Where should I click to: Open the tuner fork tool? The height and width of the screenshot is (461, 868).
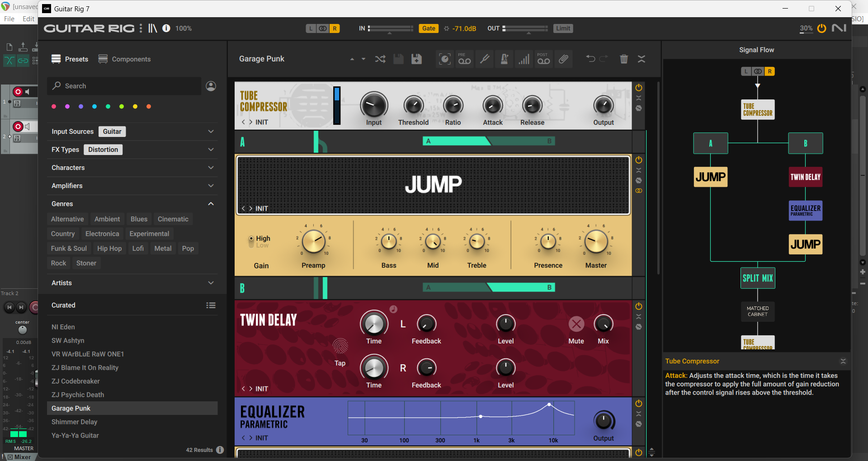tap(485, 59)
